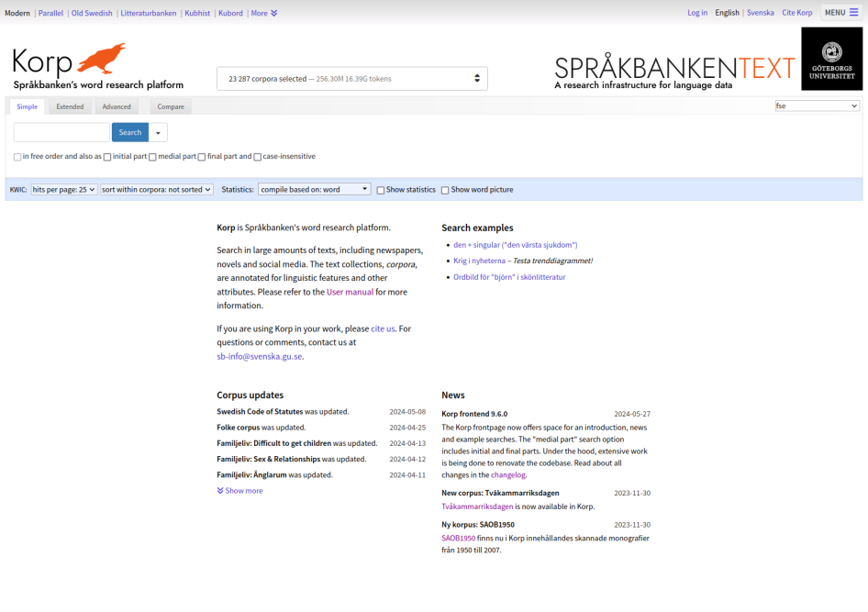The image size is (868, 612).
Task: Click the Göteborgs Universitet logo
Action: (x=831, y=59)
